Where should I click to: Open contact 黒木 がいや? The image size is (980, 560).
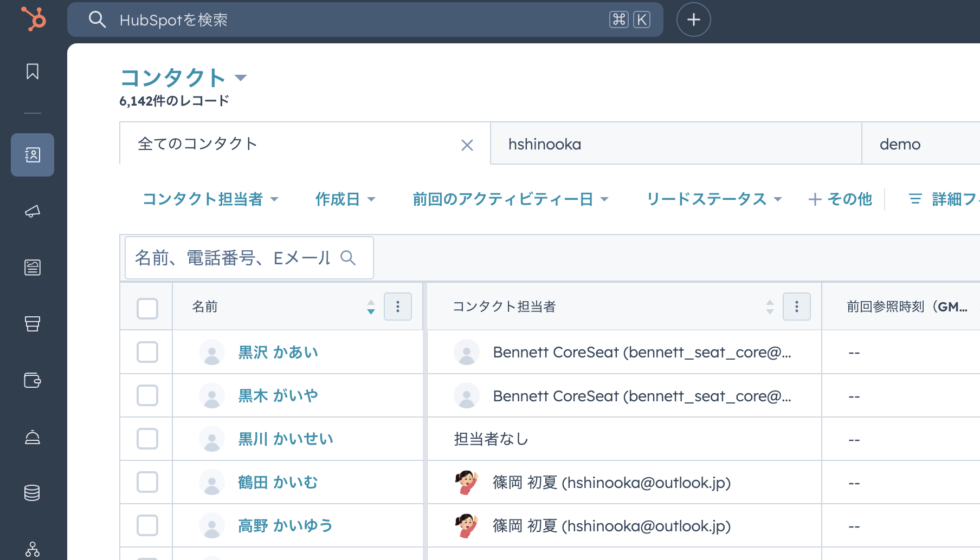278,395
